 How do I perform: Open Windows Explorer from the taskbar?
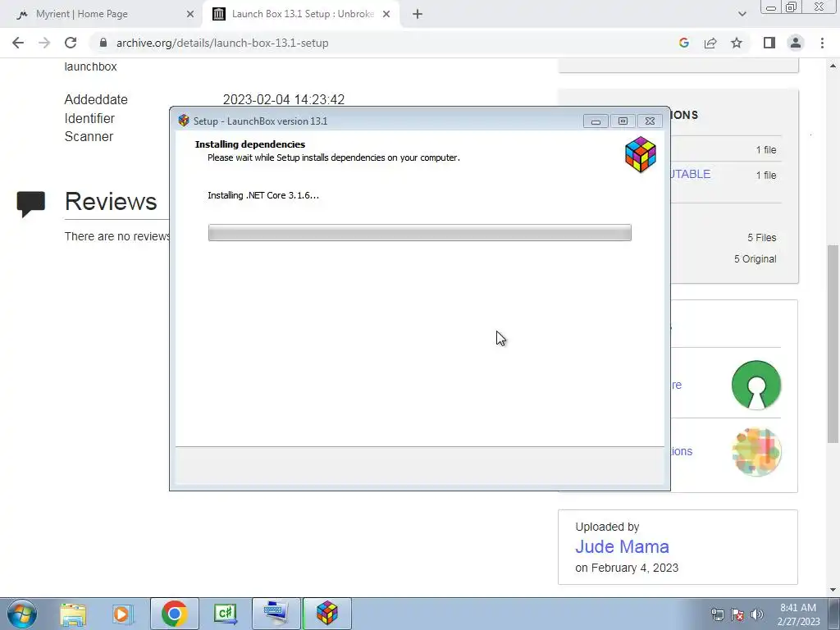pyautogui.click(x=73, y=614)
